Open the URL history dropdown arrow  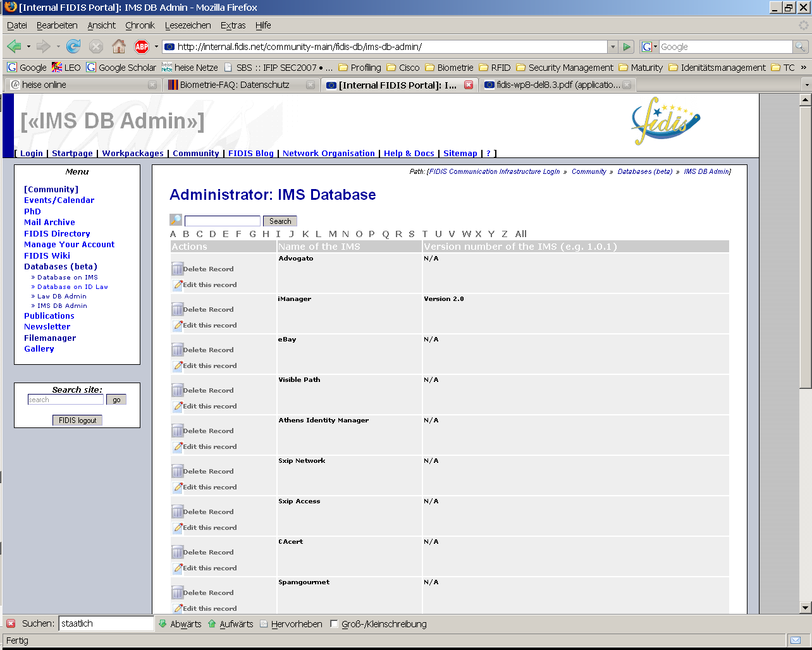point(612,47)
